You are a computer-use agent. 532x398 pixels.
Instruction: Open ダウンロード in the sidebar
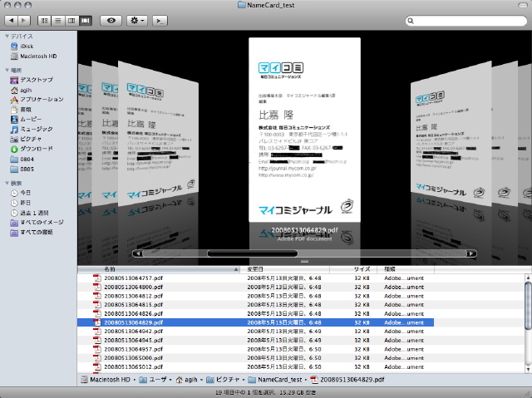32,149
